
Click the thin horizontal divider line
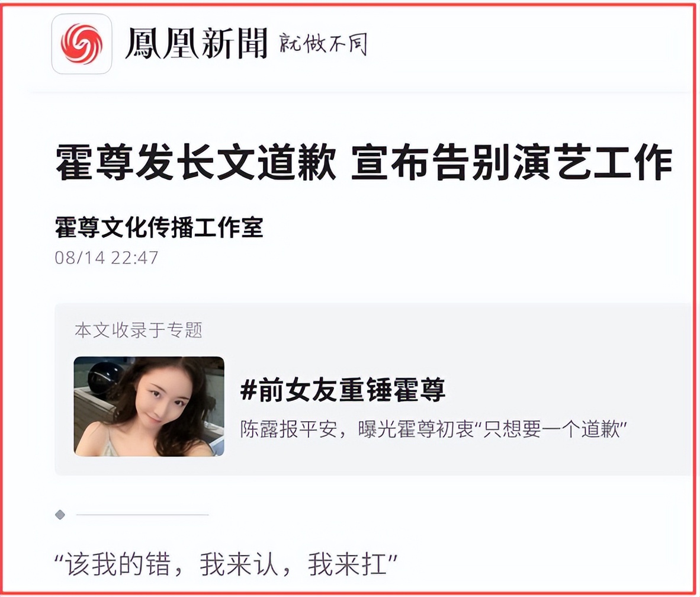point(142,515)
